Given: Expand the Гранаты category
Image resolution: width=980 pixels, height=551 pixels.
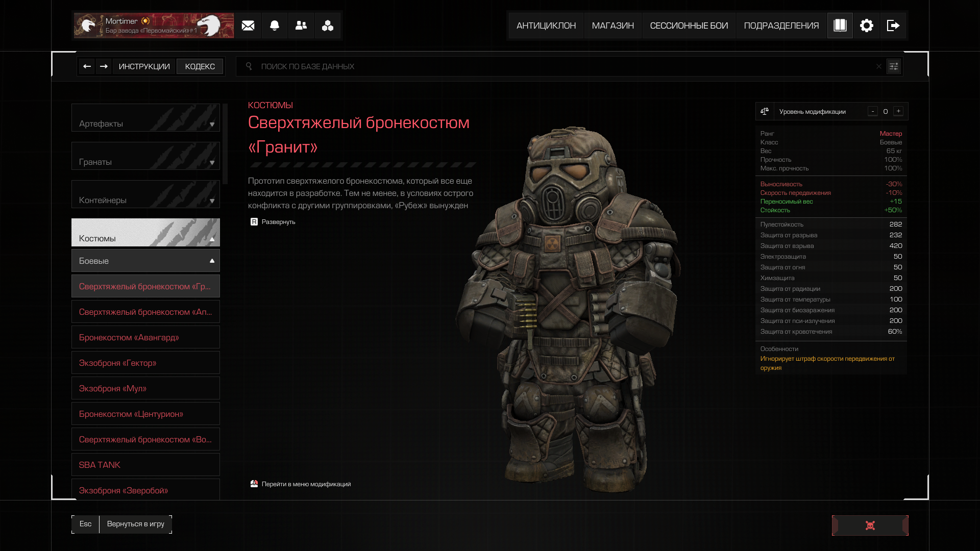Looking at the screenshot, I should click(145, 156).
